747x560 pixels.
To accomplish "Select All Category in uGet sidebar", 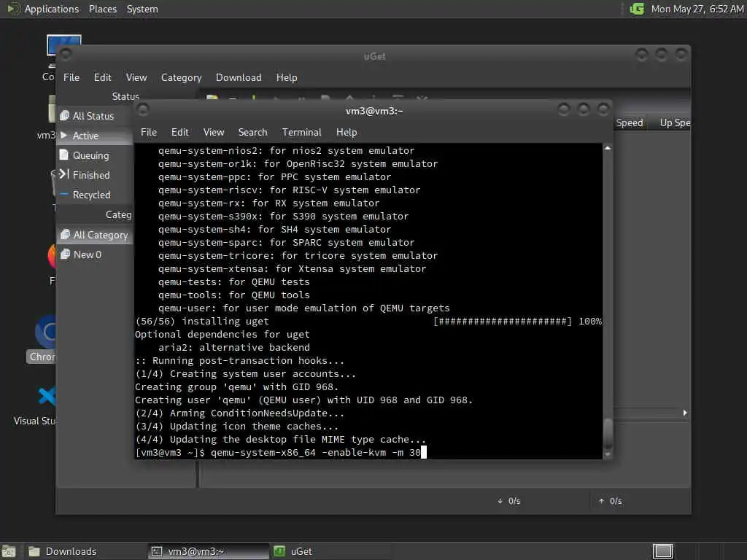I will (x=94, y=235).
